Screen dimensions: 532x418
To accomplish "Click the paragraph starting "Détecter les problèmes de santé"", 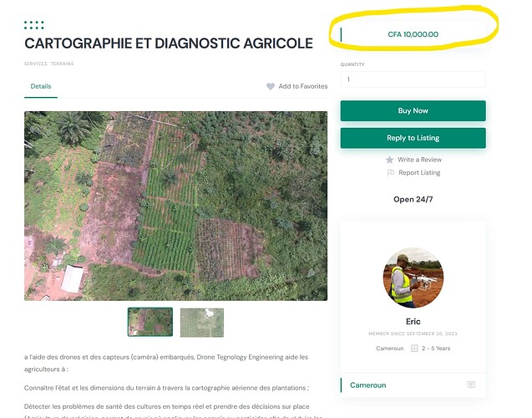I will pyautogui.click(x=173, y=411).
